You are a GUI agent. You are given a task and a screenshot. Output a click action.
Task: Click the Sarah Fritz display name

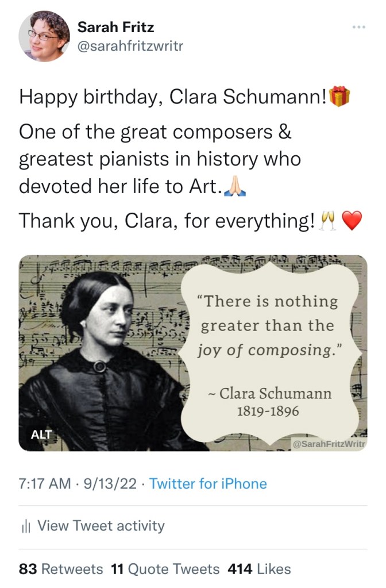coord(115,26)
